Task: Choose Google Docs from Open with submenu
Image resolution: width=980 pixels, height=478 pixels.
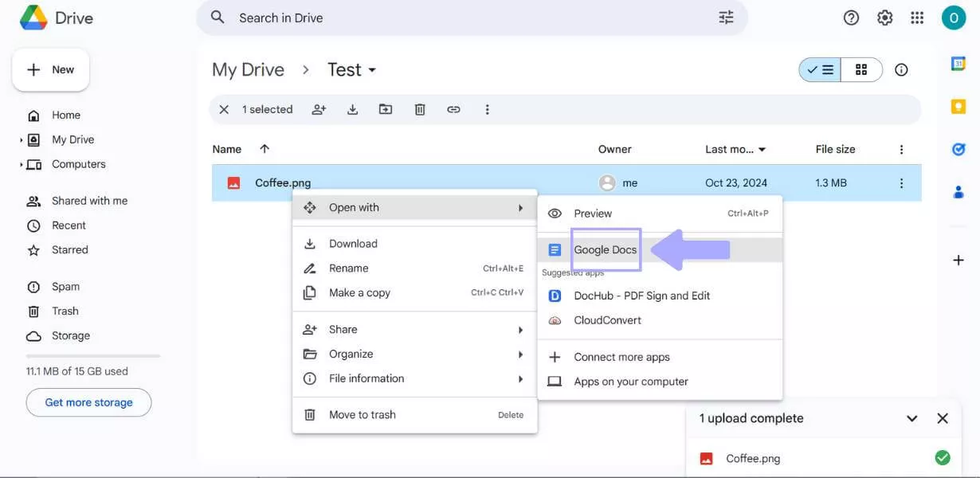Action: (606, 249)
